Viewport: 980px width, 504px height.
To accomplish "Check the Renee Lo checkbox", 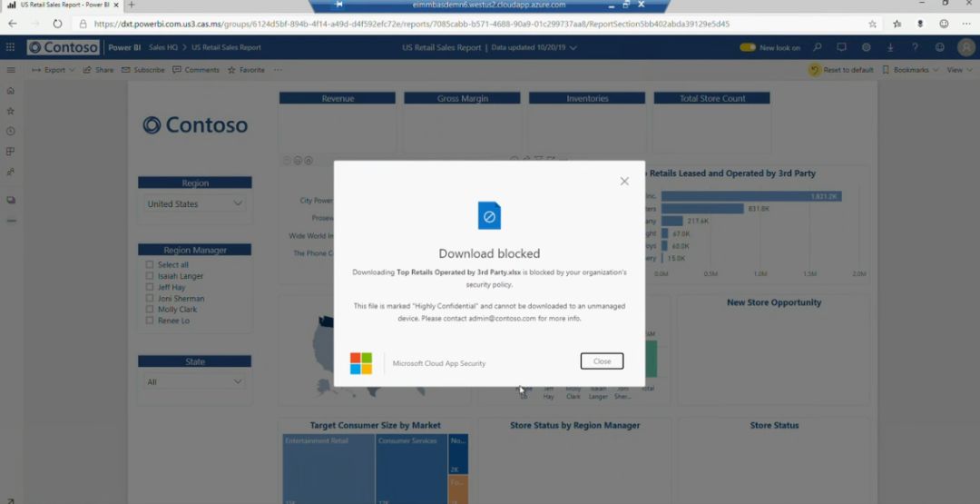I will coord(150,321).
